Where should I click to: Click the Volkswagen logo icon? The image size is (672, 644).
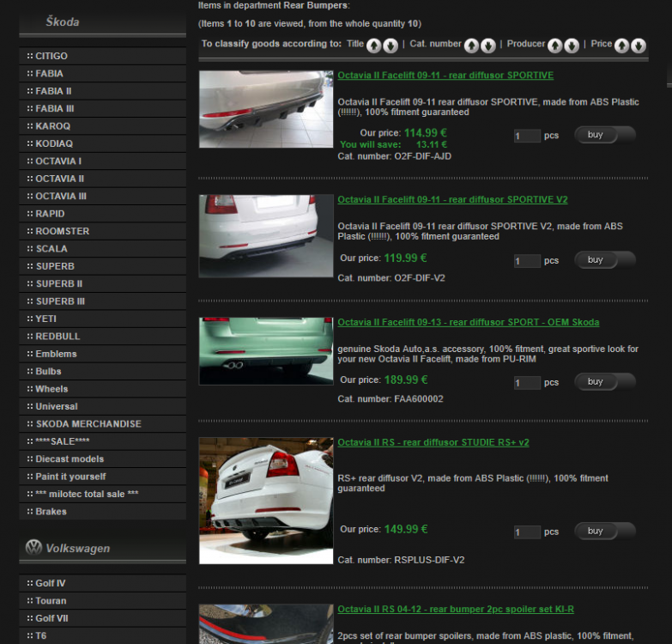[x=33, y=547]
